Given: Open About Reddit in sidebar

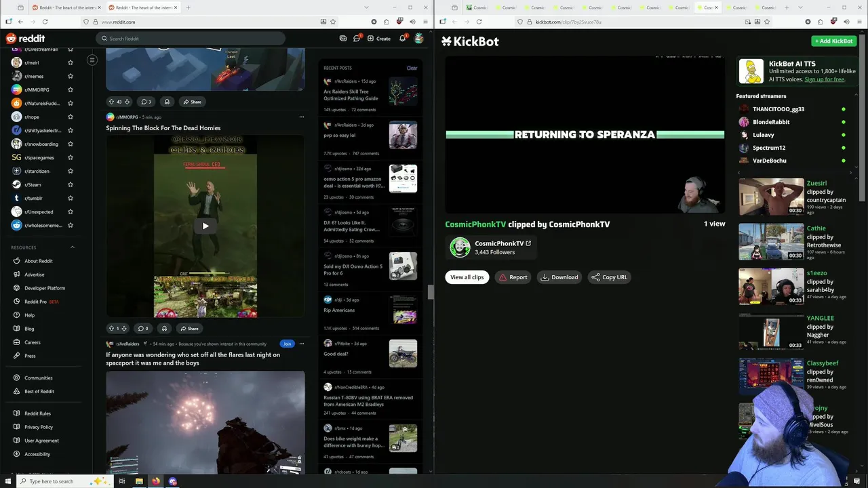Looking at the screenshot, I should [39, 261].
